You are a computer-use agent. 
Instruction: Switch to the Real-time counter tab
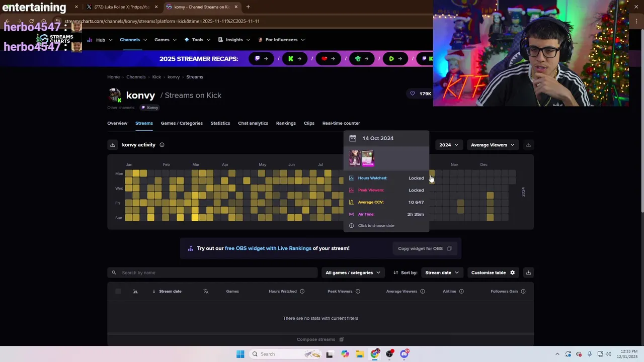click(x=341, y=123)
